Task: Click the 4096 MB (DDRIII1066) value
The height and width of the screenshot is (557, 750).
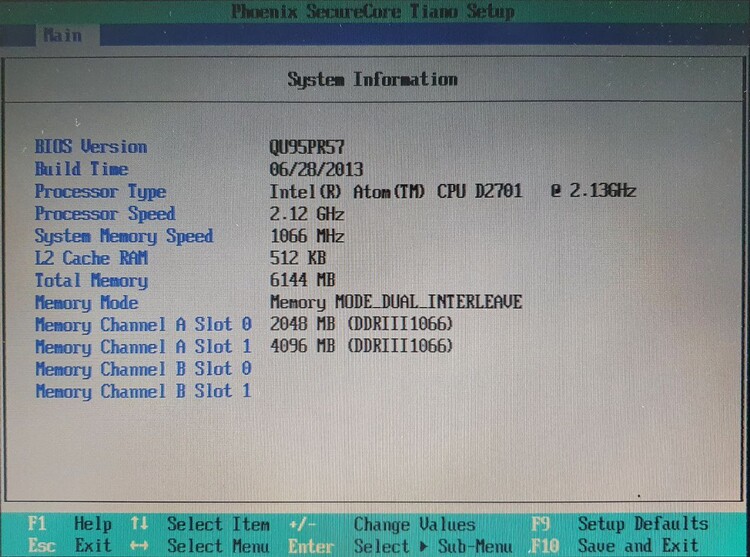Action: click(x=361, y=347)
